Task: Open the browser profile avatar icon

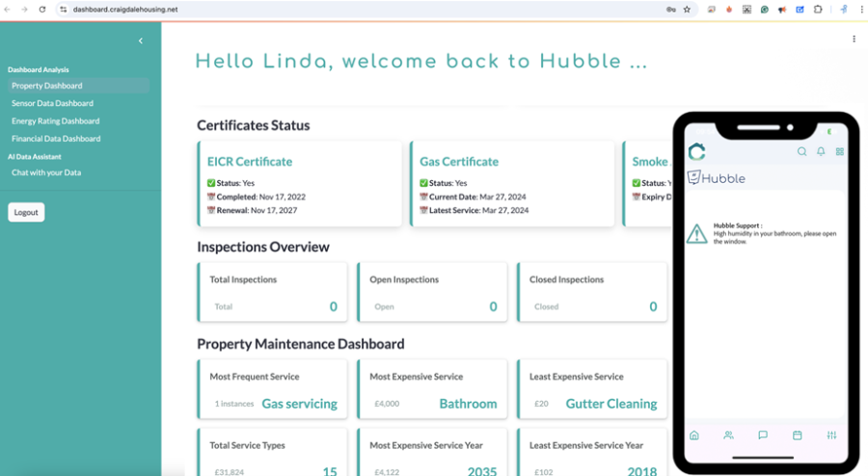Action: (844, 10)
